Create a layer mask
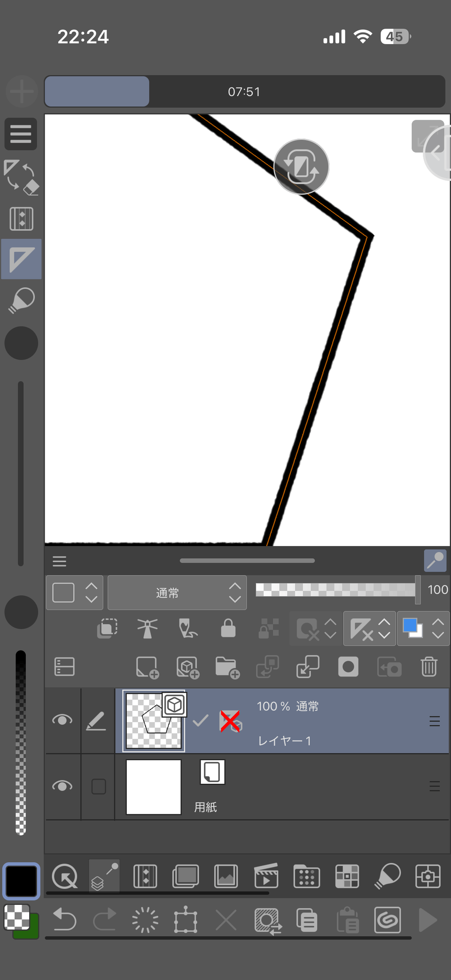The width and height of the screenshot is (451, 980). pos(348,667)
